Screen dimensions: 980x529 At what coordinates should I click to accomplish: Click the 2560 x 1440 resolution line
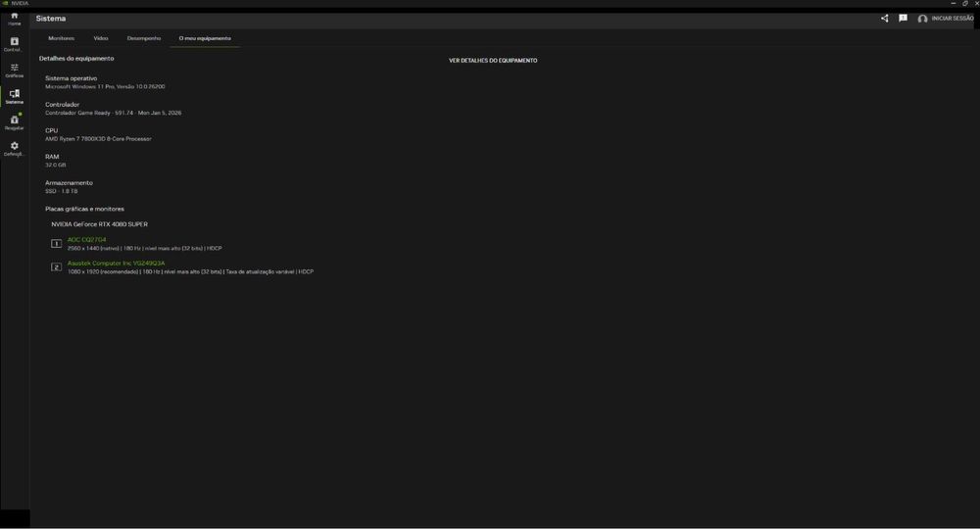[144, 249]
